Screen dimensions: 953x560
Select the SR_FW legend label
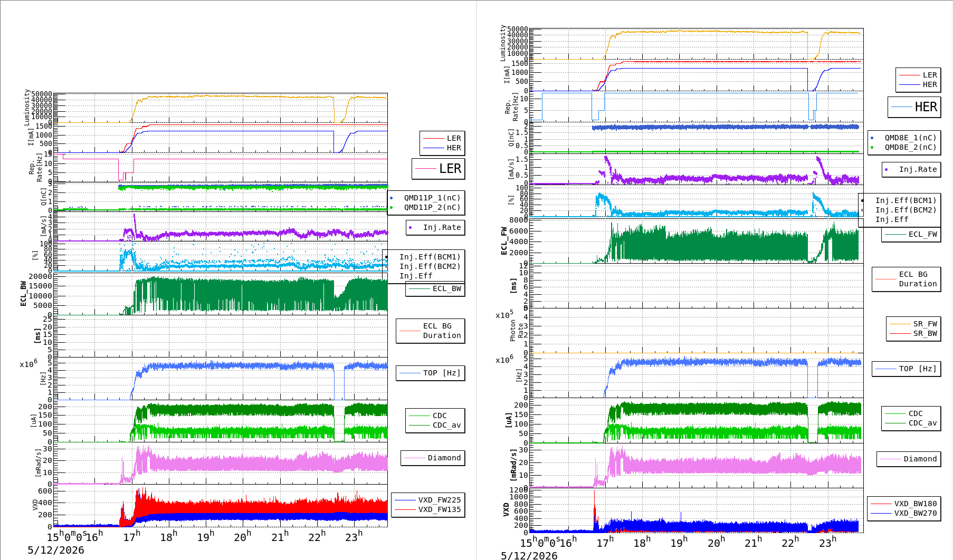925,324
